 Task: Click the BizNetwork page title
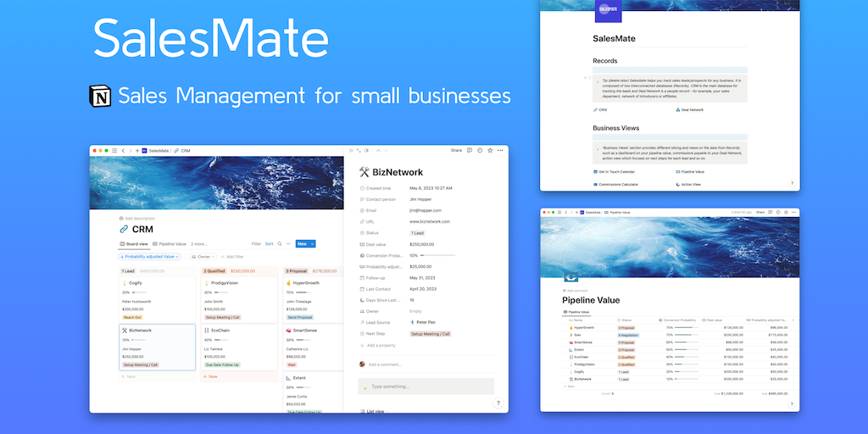click(398, 172)
